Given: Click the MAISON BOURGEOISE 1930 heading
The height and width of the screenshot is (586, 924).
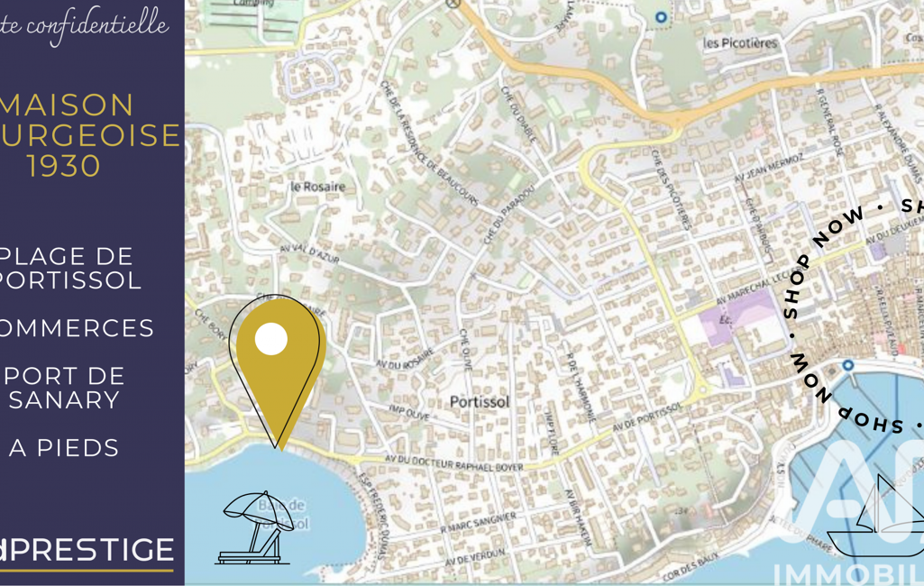Looking at the screenshot, I should [88, 135].
